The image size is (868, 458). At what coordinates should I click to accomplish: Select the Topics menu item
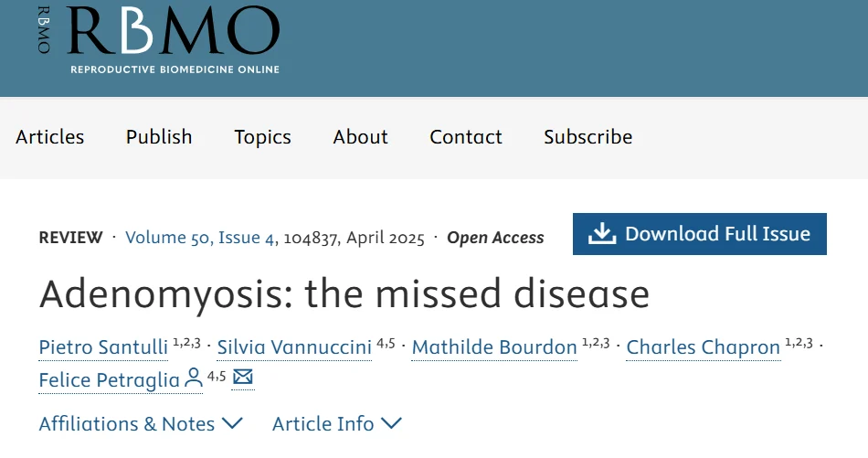click(x=262, y=137)
